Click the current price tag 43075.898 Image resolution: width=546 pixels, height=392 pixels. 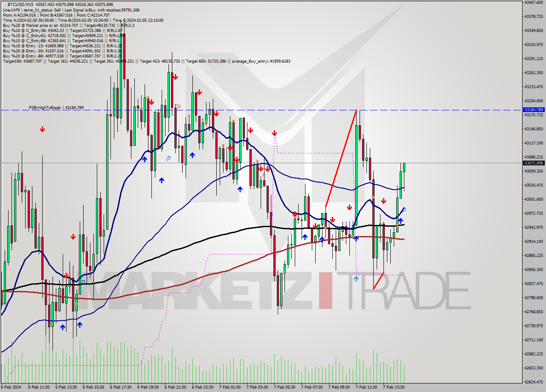pos(533,163)
